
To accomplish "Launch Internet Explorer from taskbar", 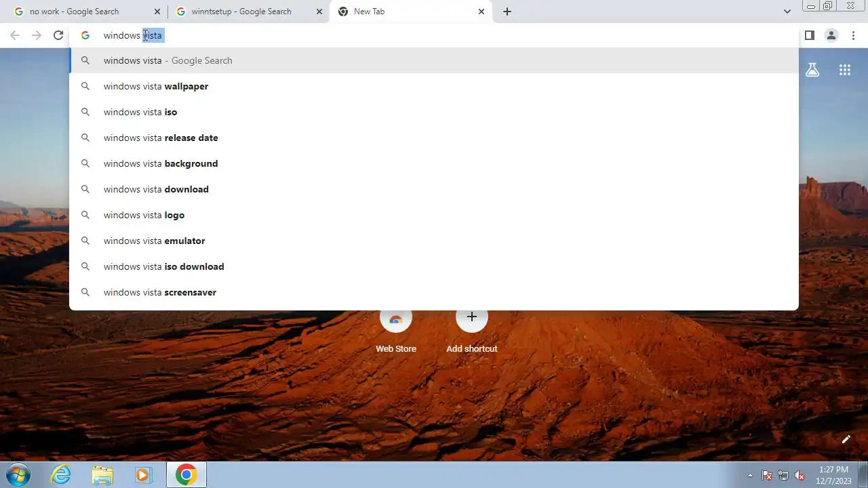I will [61, 474].
